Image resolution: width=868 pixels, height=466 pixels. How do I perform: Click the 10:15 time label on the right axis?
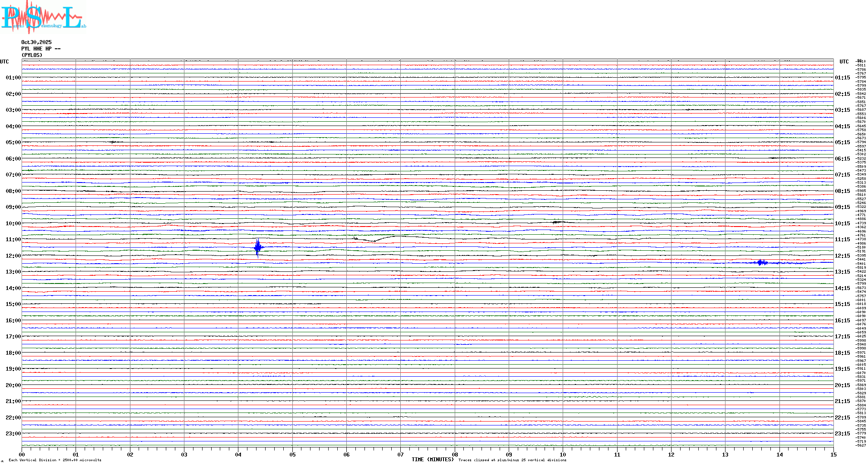click(x=842, y=224)
